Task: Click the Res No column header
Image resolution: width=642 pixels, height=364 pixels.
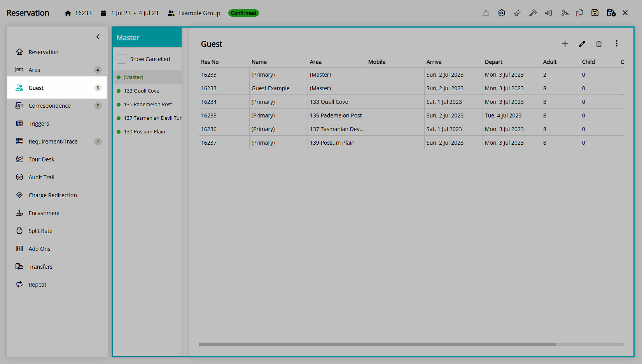Action: click(x=210, y=62)
